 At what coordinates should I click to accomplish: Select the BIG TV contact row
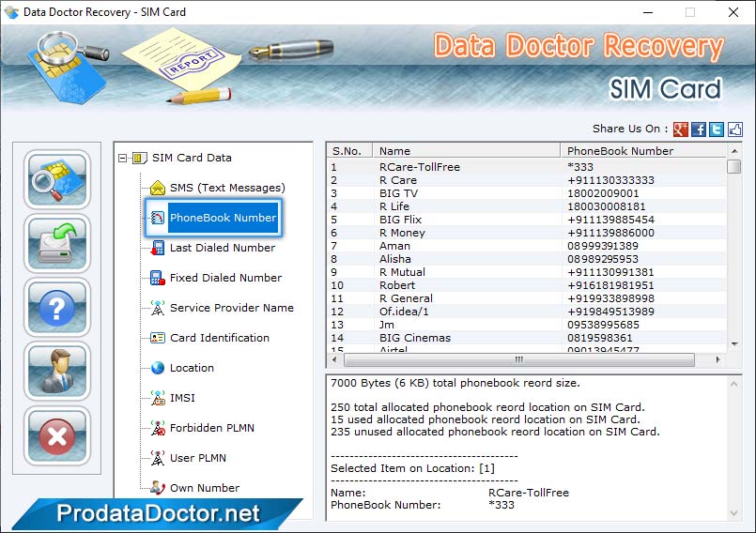pyautogui.click(x=527, y=193)
